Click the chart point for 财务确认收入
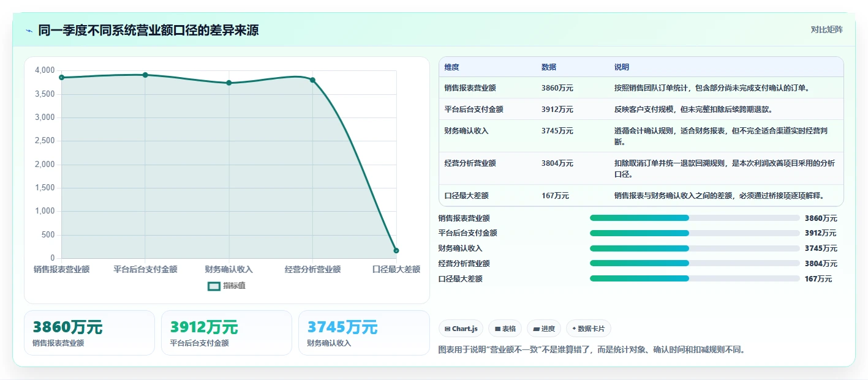Viewport: 868px width, 380px height. [x=229, y=83]
